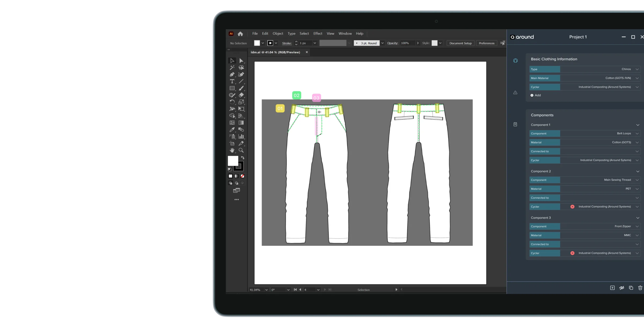The width and height of the screenshot is (644, 331).
Task: Expand the Component 2 section
Action: click(x=638, y=171)
